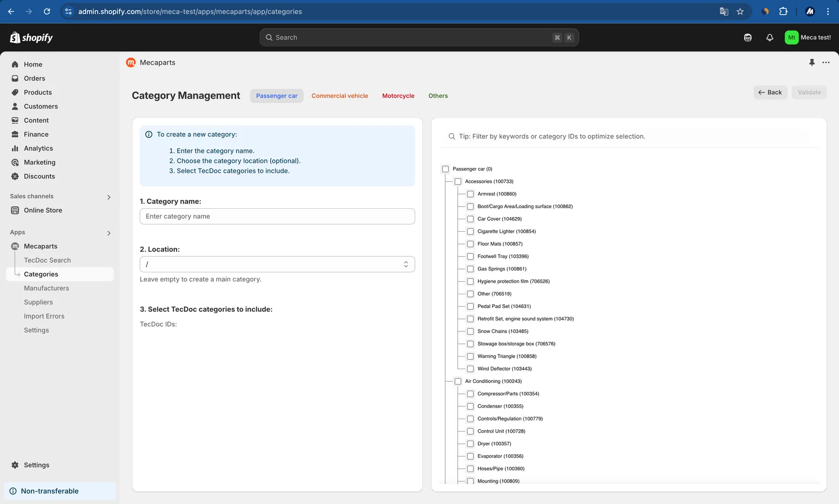Image resolution: width=839 pixels, height=504 pixels.
Task: Switch to the Motorcycle tab
Action: (x=398, y=96)
